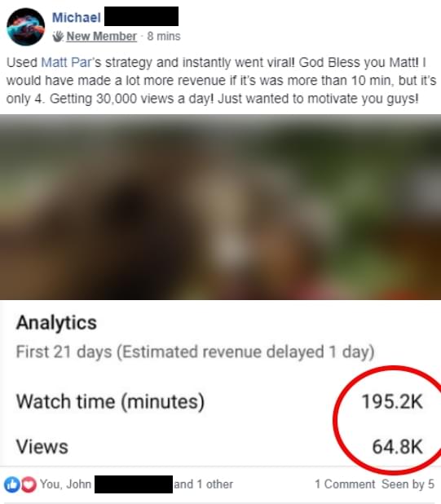Open the blurred video thumbnail image
The width and height of the screenshot is (441, 504).
220,207
